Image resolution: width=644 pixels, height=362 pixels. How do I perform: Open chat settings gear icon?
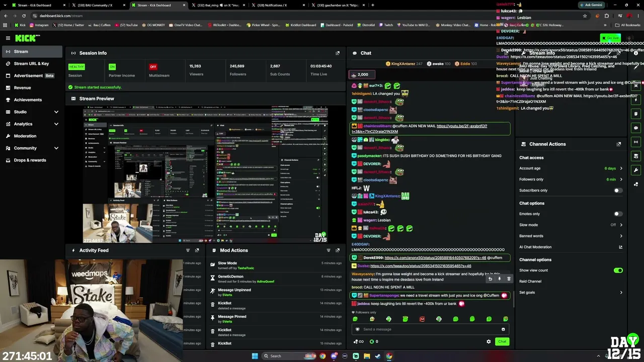click(x=489, y=341)
